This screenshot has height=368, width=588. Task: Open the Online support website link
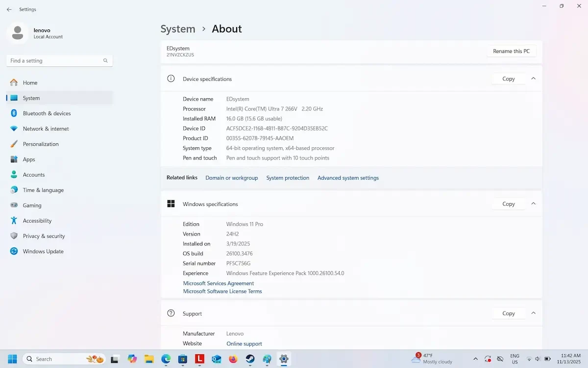click(x=244, y=344)
